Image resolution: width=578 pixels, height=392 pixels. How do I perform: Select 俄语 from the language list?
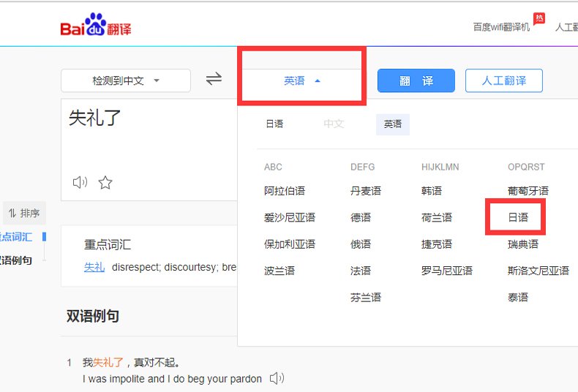361,244
